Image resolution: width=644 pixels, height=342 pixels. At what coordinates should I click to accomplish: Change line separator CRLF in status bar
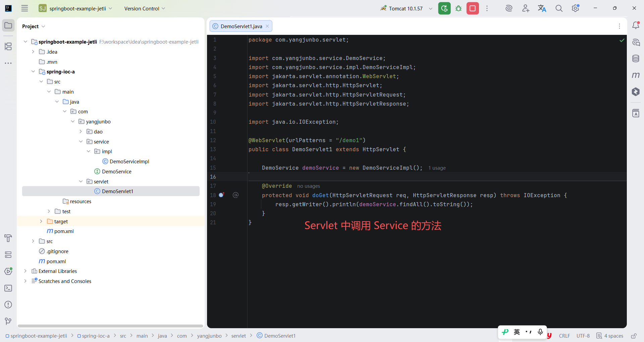tap(565, 336)
